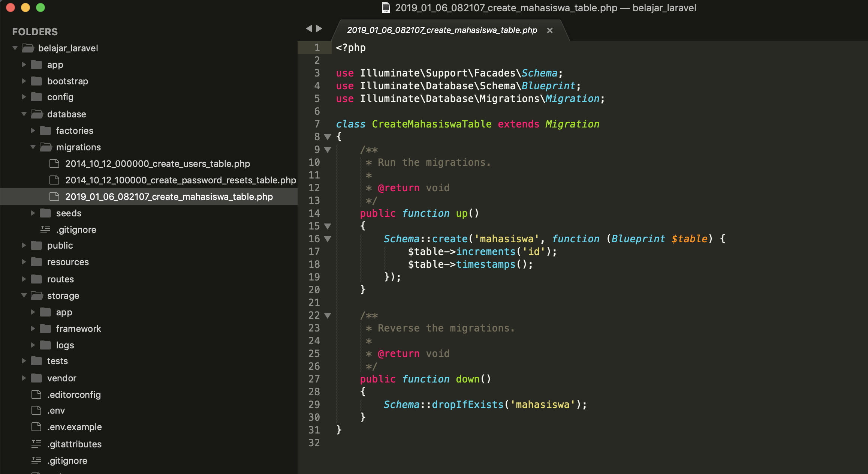Collapse the migrations folder arrow
868x474 pixels.
pos(33,147)
